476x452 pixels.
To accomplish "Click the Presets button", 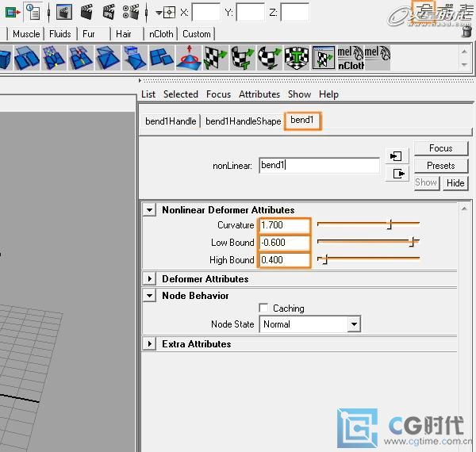I will [x=441, y=166].
